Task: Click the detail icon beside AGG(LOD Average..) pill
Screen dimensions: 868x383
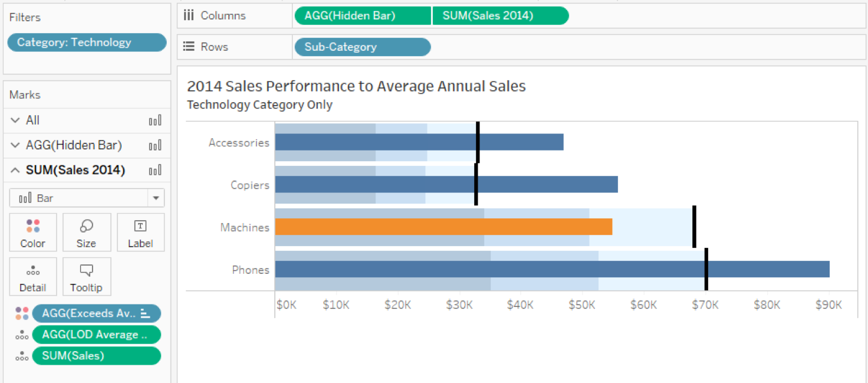Action: pyautogui.click(x=21, y=335)
